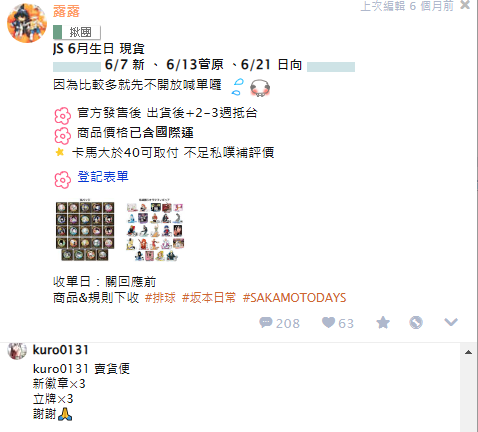
Task: Click the globe privacy icon
Action: [416, 322]
